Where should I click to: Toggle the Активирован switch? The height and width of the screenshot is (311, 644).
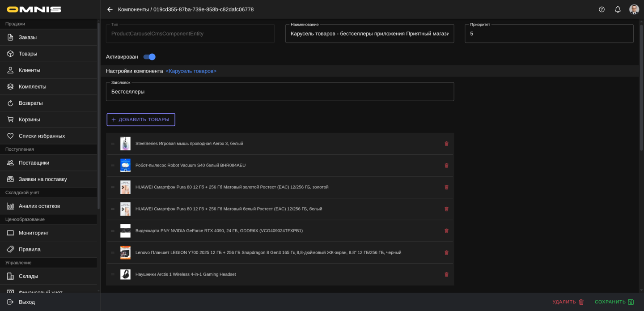click(149, 57)
